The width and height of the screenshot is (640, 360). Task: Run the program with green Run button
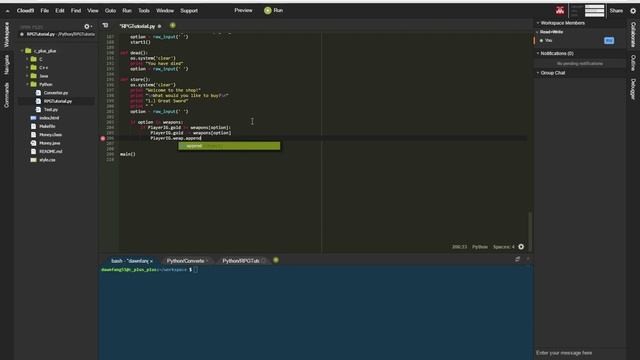(273, 10)
